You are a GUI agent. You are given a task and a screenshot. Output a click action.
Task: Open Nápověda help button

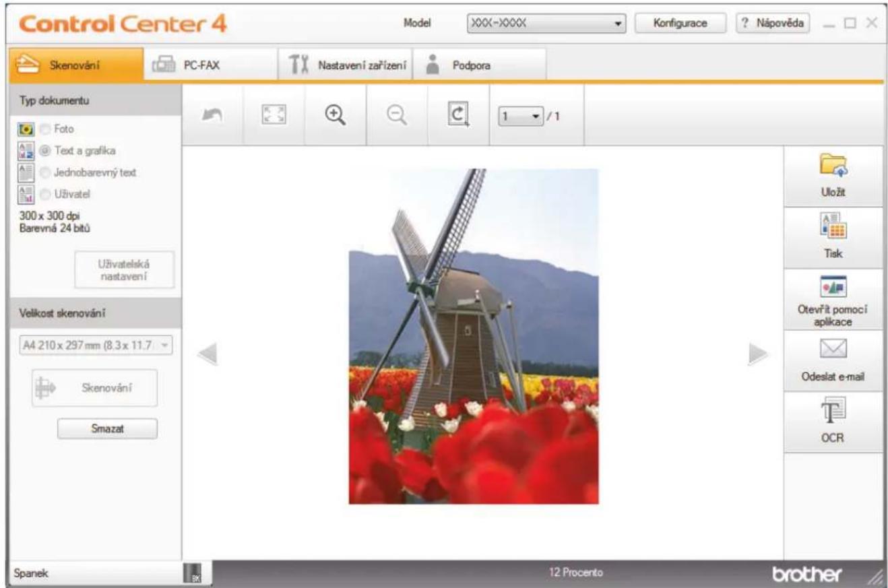click(x=773, y=23)
